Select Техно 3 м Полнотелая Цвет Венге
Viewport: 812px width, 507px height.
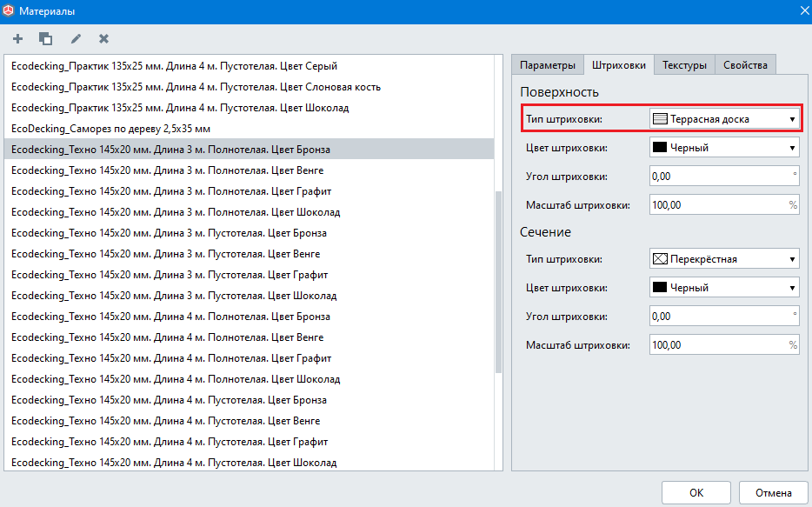[x=250, y=170]
